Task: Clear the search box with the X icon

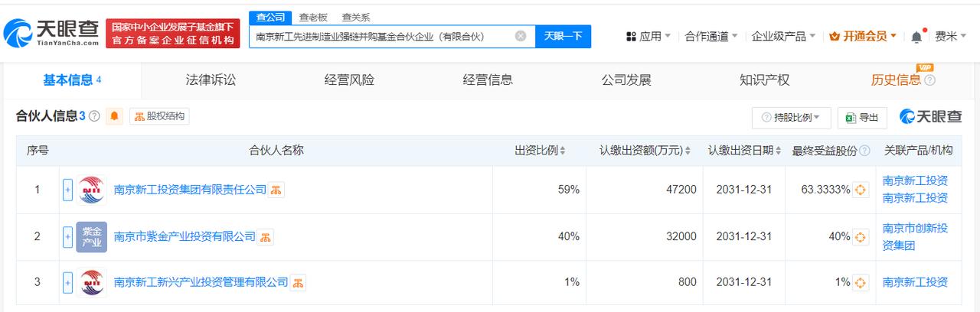Action: click(521, 36)
